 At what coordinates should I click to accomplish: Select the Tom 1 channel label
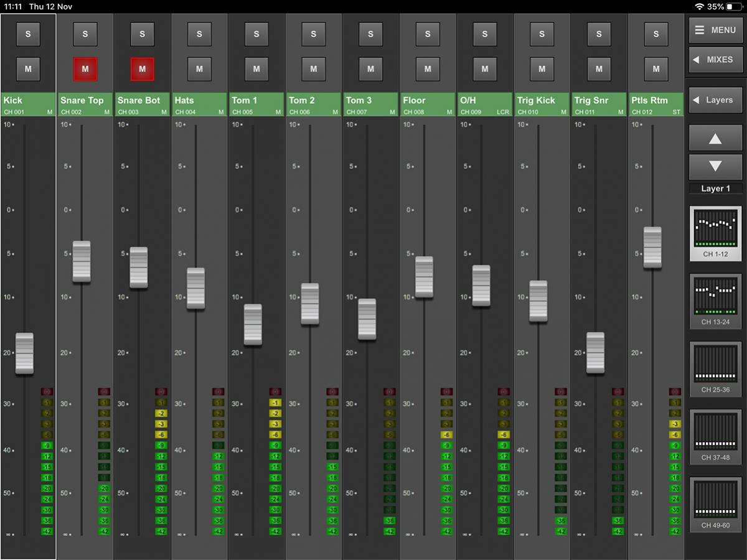(256, 104)
